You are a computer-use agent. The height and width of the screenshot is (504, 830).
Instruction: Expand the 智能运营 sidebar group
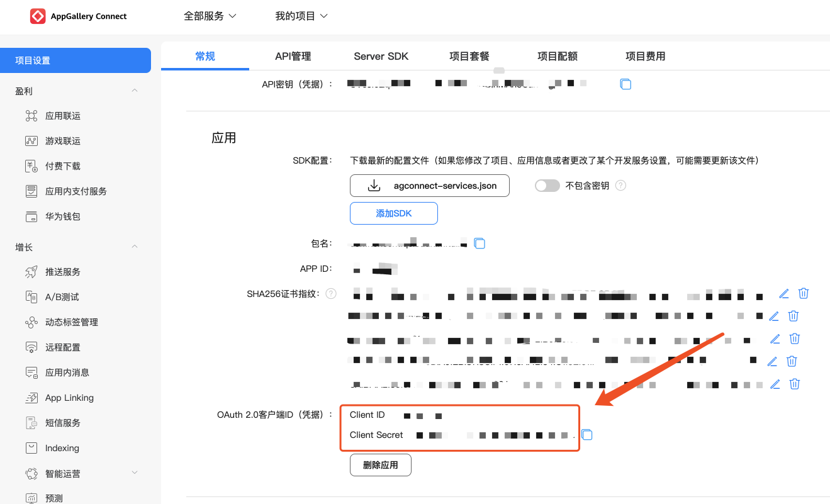(135, 473)
